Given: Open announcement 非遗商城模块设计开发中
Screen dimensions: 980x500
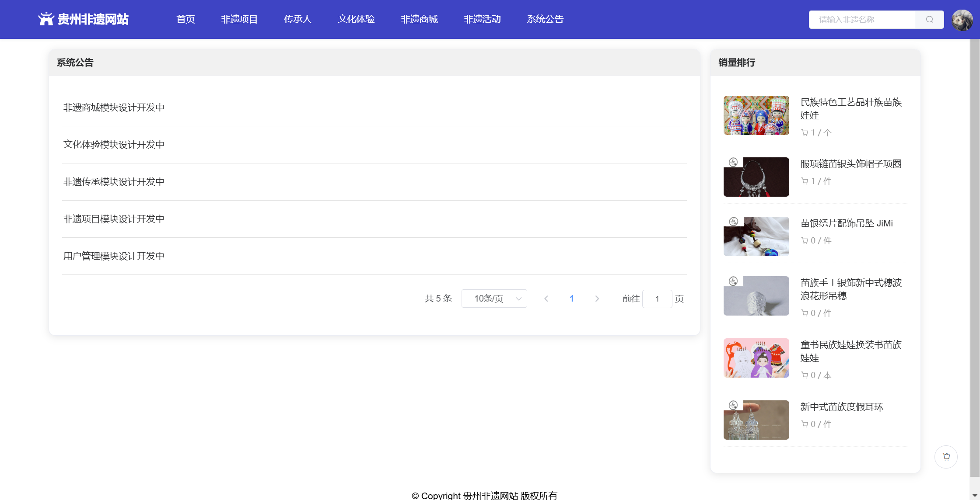Looking at the screenshot, I should (x=114, y=108).
